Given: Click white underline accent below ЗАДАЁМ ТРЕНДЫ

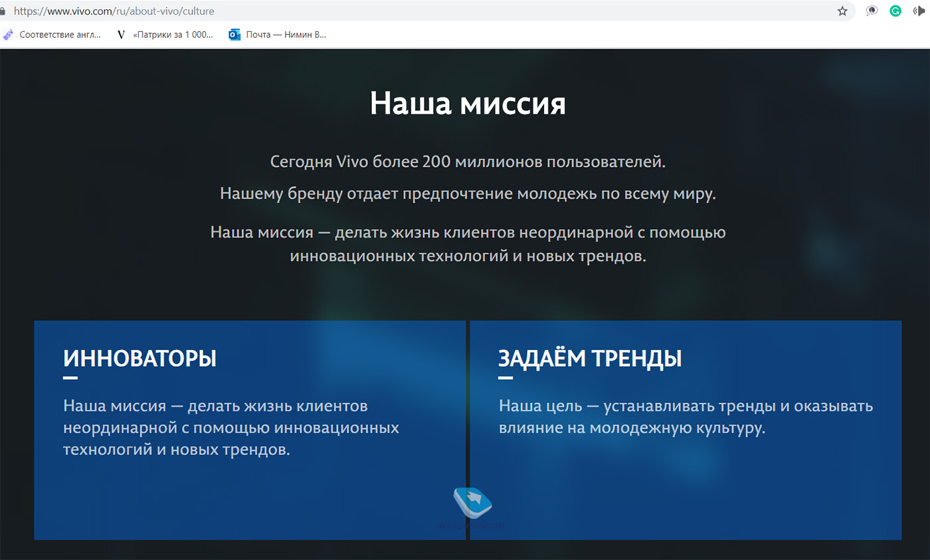Looking at the screenshot, I should coord(506,378).
